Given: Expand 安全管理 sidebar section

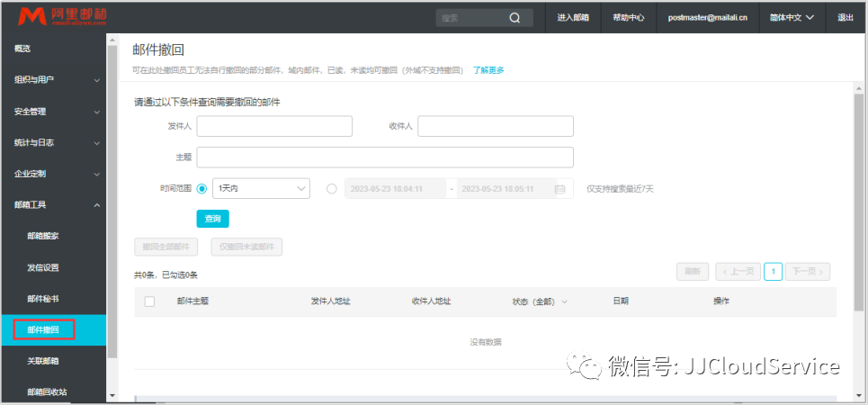Looking at the screenshot, I should pos(52,112).
